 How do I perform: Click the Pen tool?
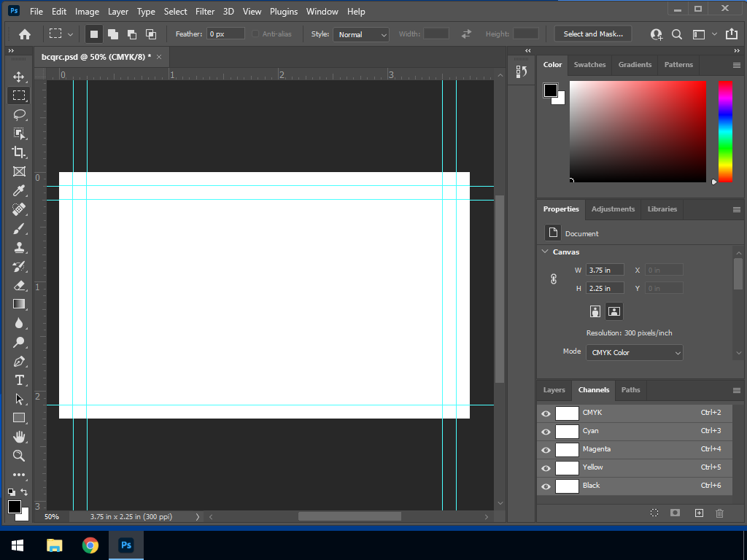pyautogui.click(x=19, y=361)
